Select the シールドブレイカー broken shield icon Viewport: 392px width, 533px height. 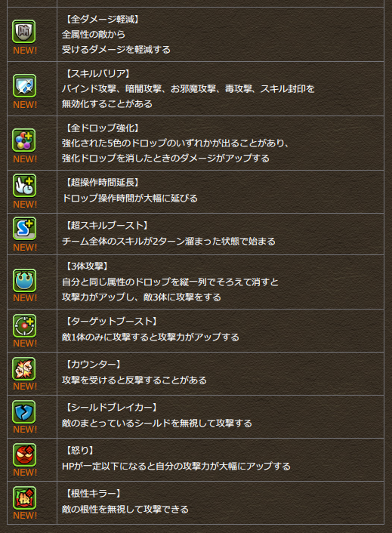24,412
